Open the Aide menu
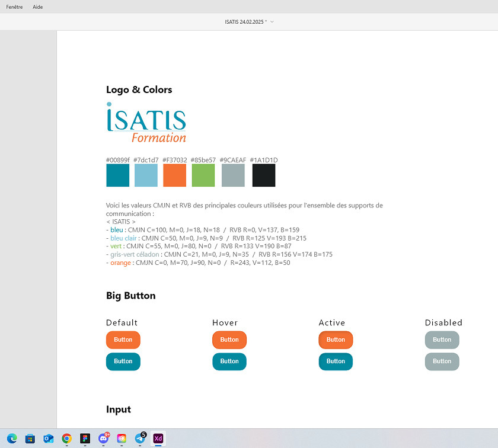498x448 pixels. [38, 7]
